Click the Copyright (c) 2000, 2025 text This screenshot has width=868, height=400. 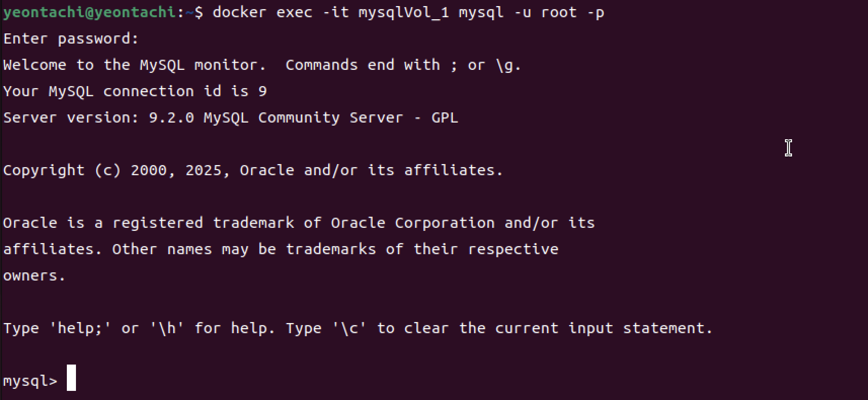point(112,170)
